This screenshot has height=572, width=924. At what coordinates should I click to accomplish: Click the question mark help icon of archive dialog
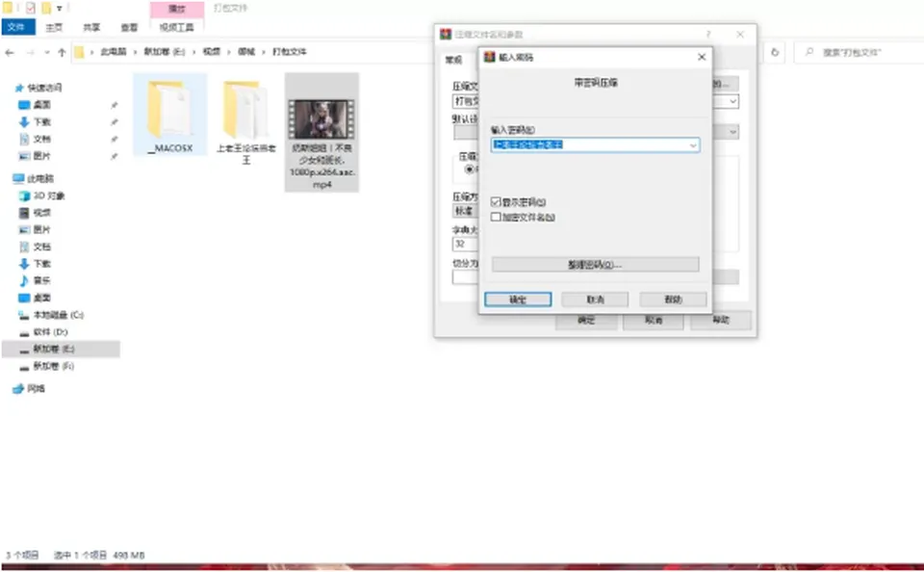[x=708, y=35]
